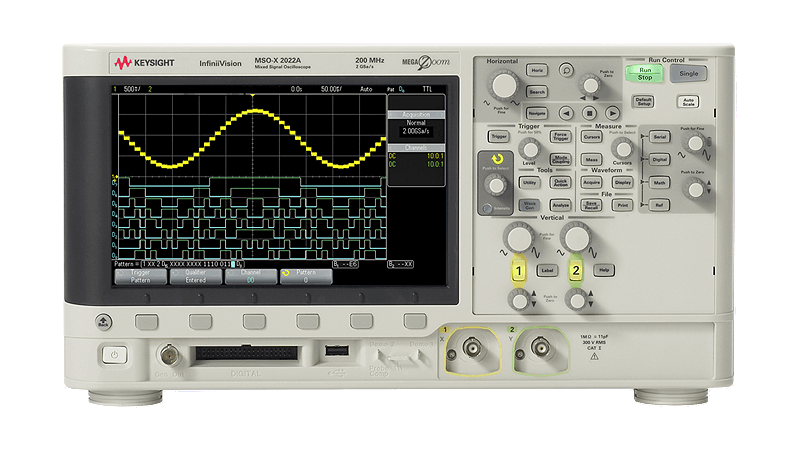This screenshot has width=800, height=450.
Task: Toggle channel 1 with the yellow 1 key
Action: [x=519, y=271]
